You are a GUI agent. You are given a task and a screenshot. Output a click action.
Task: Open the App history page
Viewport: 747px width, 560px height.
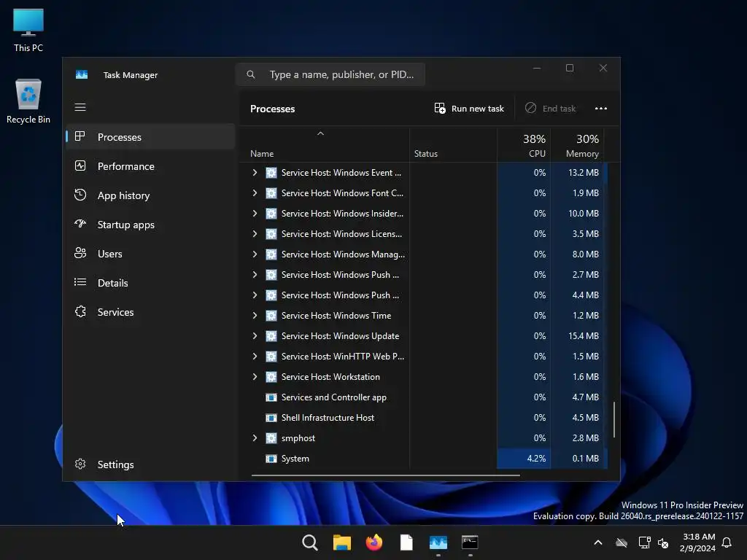[150, 195]
